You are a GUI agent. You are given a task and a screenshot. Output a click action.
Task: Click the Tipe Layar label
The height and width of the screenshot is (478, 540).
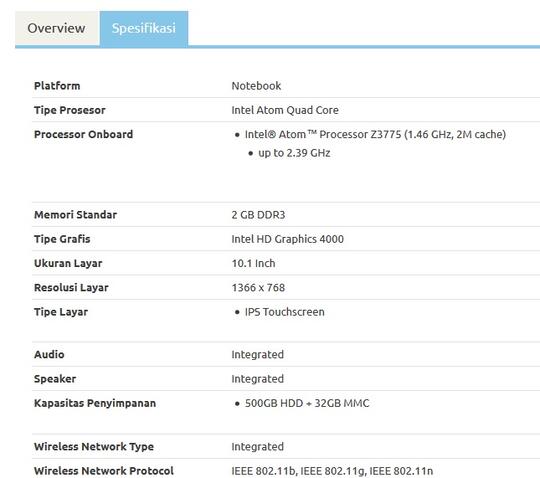coord(61,312)
